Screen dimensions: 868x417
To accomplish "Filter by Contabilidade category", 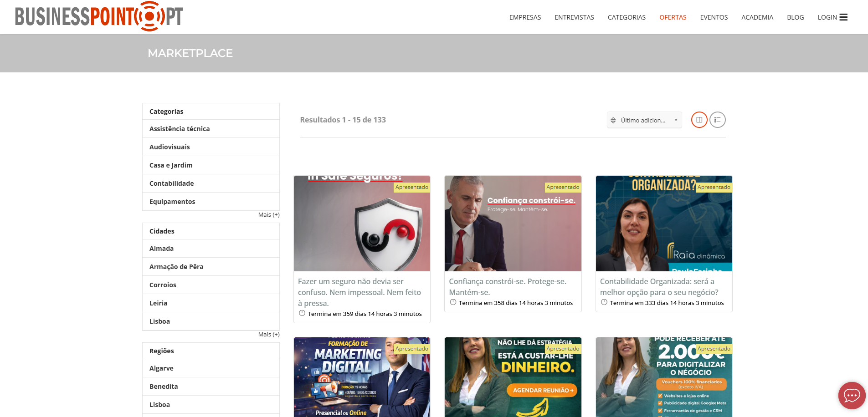I will [172, 183].
